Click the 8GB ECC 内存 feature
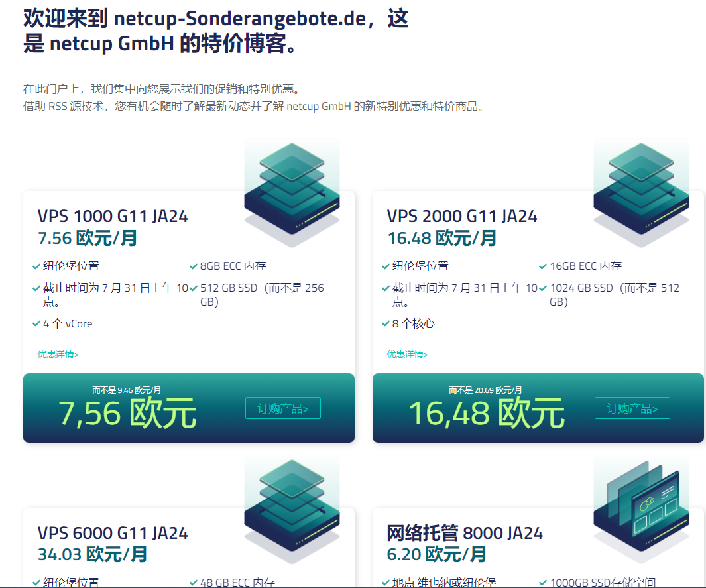Image resolution: width=706 pixels, height=588 pixels. click(x=233, y=266)
